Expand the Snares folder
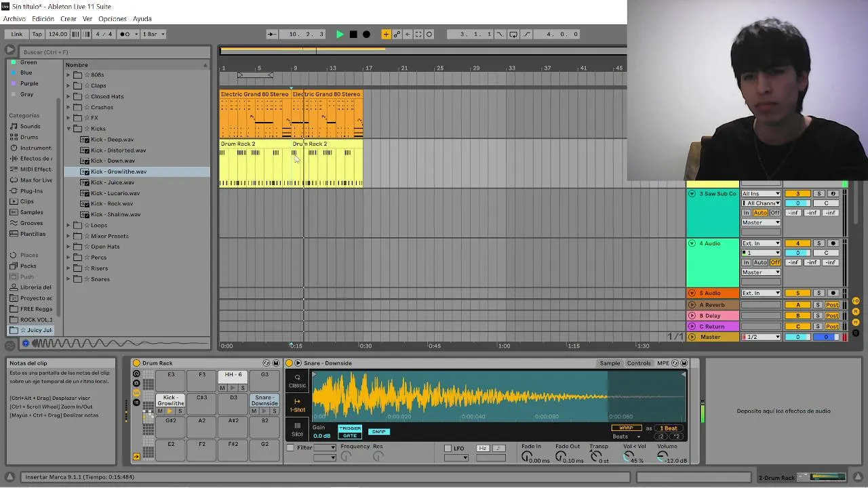 pyautogui.click(x=68, y=279)
